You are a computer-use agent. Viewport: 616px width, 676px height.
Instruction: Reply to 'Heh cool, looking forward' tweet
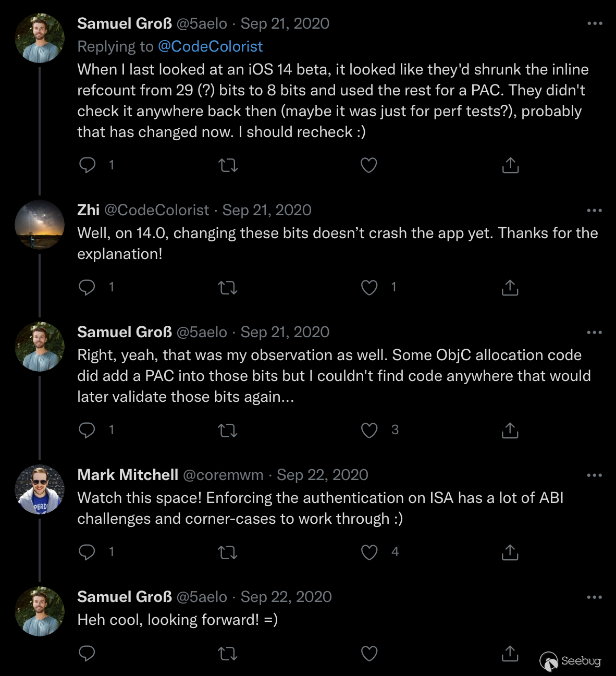87,653
